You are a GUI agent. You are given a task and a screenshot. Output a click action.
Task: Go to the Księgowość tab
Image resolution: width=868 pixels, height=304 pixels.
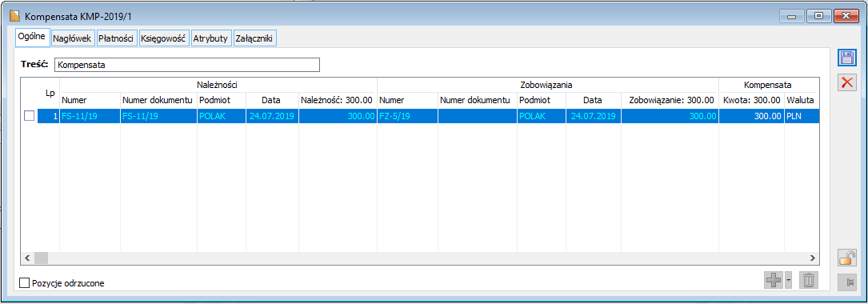(x=163, y=38)
